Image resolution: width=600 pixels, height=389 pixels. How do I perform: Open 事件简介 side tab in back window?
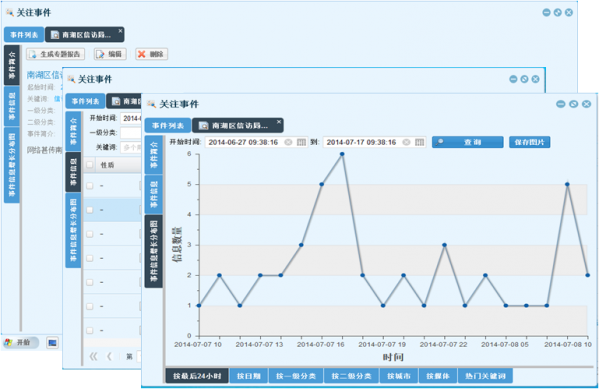click(12, 65)
